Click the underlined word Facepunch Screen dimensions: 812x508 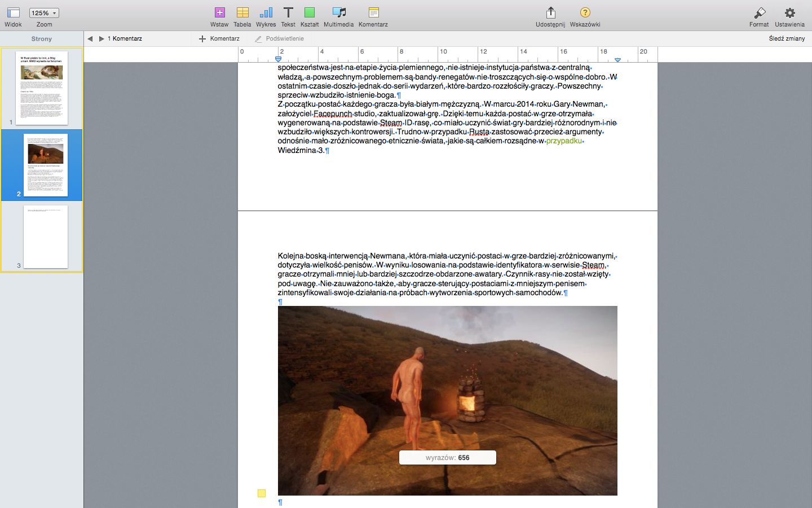point(332,113)
